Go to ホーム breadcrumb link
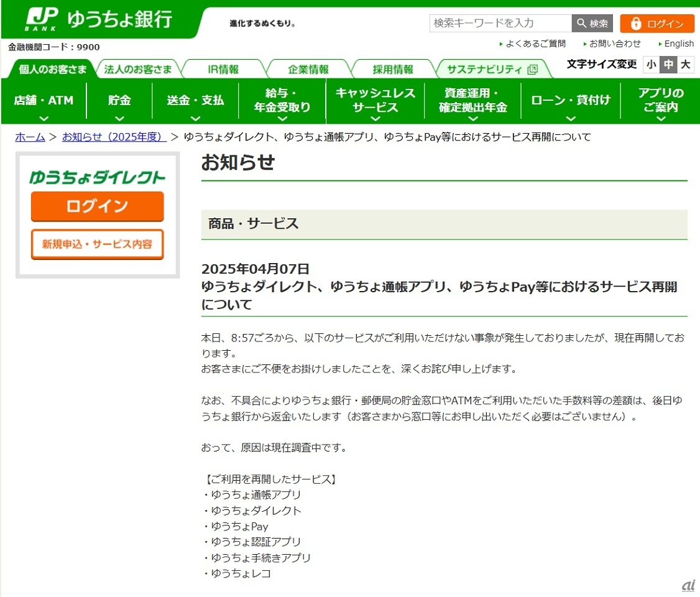The height and width of the screenshot is (597, 700). [x=30, y=137]
